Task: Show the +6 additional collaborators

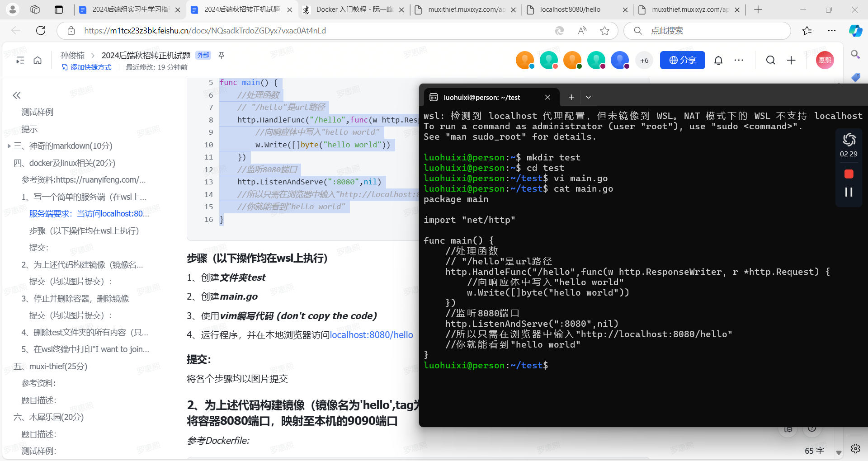Action: [x=644, y=60]
